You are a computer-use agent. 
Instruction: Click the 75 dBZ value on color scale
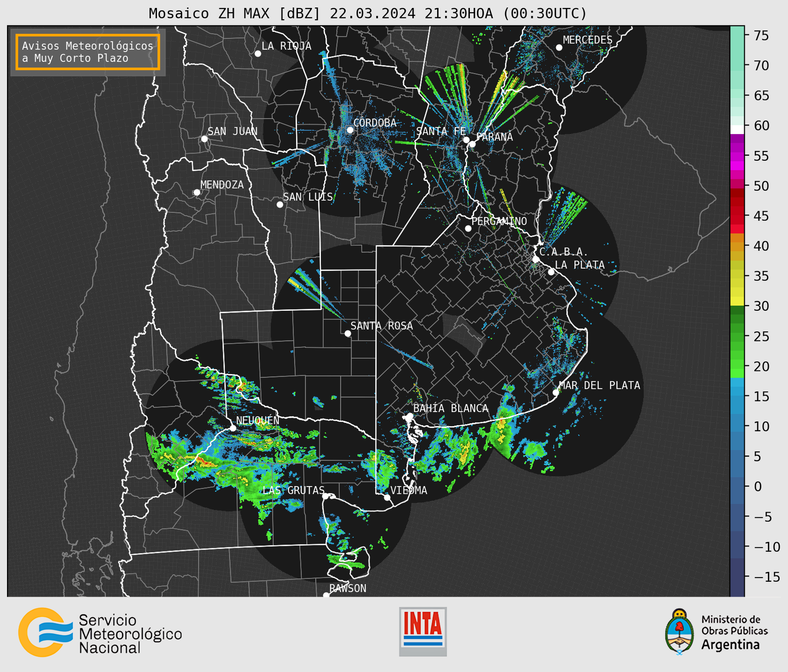[761, 36]
